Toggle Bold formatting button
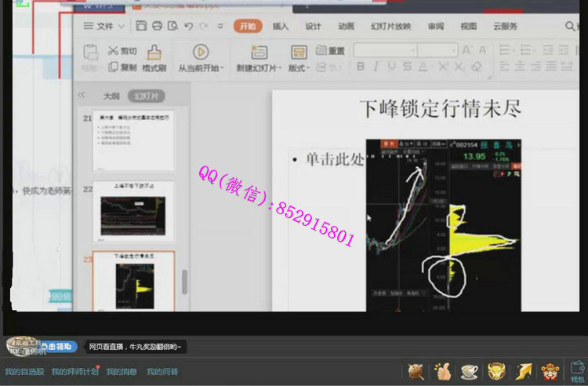Viewport: 588px width, 386px height. (x=361, y=67)
